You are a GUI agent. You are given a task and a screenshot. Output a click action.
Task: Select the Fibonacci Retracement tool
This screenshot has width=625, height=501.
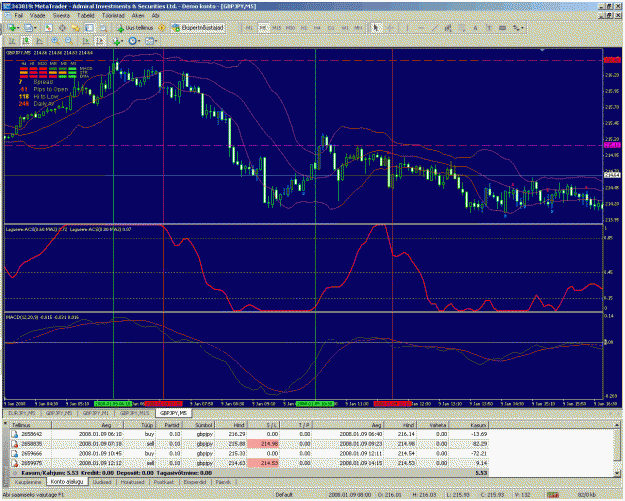[462, 28]
